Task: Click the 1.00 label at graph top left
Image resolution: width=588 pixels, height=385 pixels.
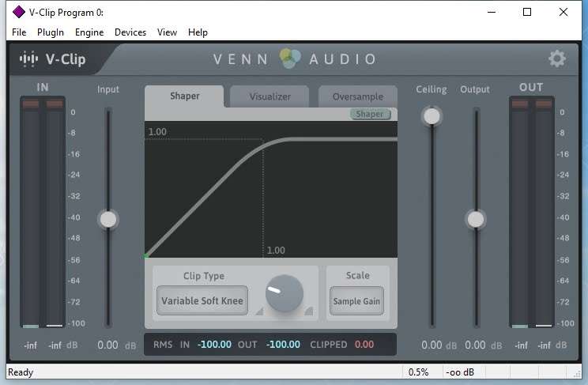Action: [157, 132]
